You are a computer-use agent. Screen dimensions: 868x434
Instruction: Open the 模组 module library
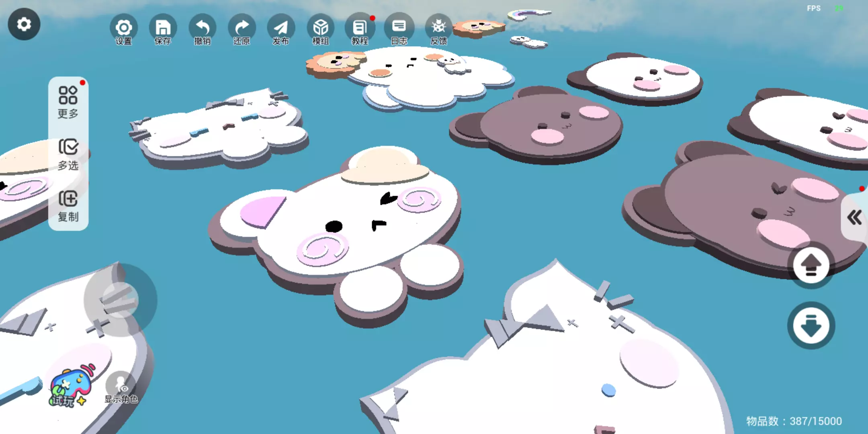click(x=320, y=29)
